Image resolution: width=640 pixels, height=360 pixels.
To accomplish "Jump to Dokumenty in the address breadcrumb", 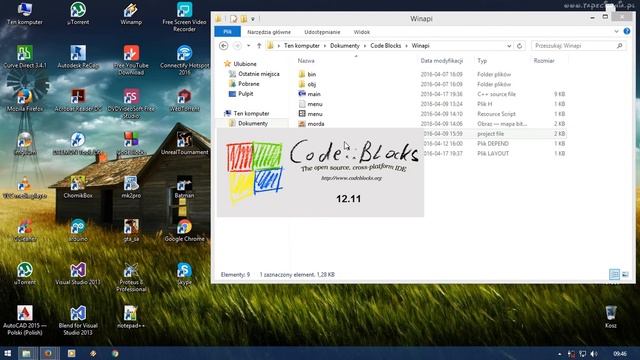I will (344, 46).
